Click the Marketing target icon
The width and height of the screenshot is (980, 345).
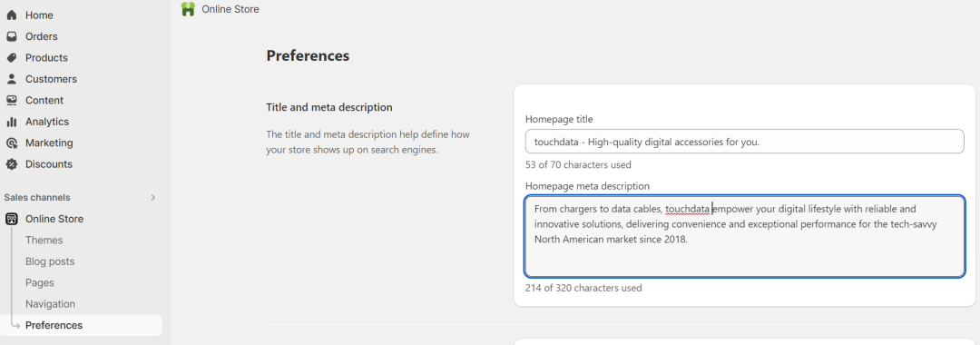(11, 143)
